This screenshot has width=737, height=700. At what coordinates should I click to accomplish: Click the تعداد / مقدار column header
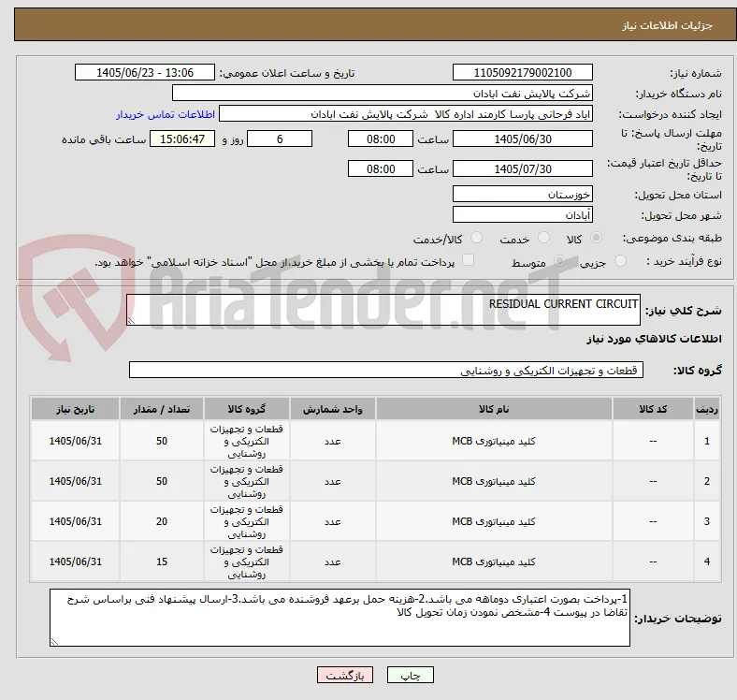tap(162, 409)
